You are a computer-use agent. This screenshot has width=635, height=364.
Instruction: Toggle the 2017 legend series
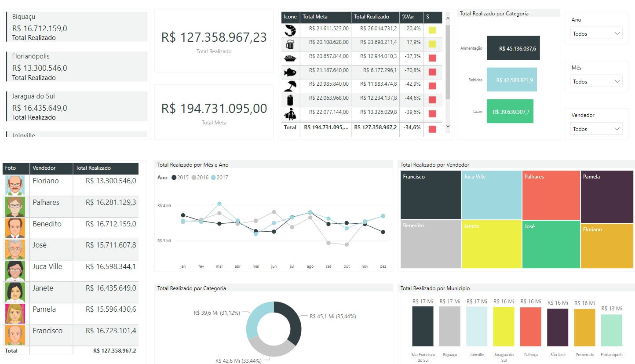point(219,178)
